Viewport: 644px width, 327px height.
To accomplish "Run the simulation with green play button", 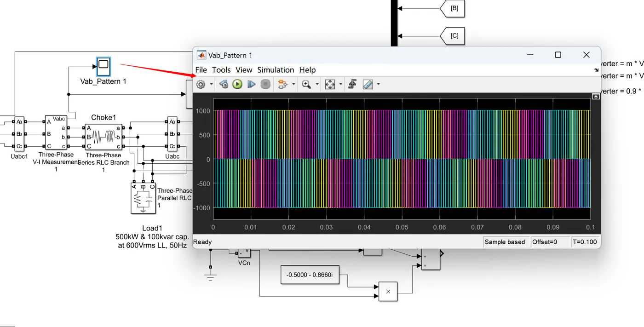I will point(237,84).
